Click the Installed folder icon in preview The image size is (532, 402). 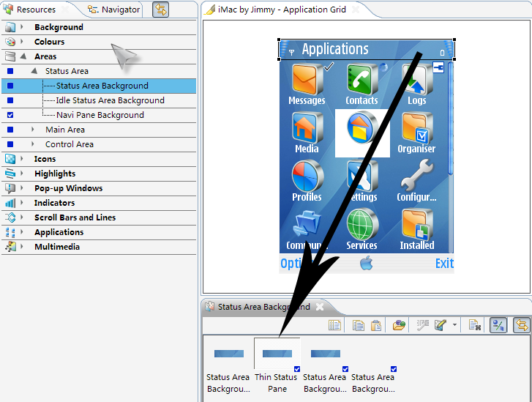pyautogui.click(x=416, y=225)
